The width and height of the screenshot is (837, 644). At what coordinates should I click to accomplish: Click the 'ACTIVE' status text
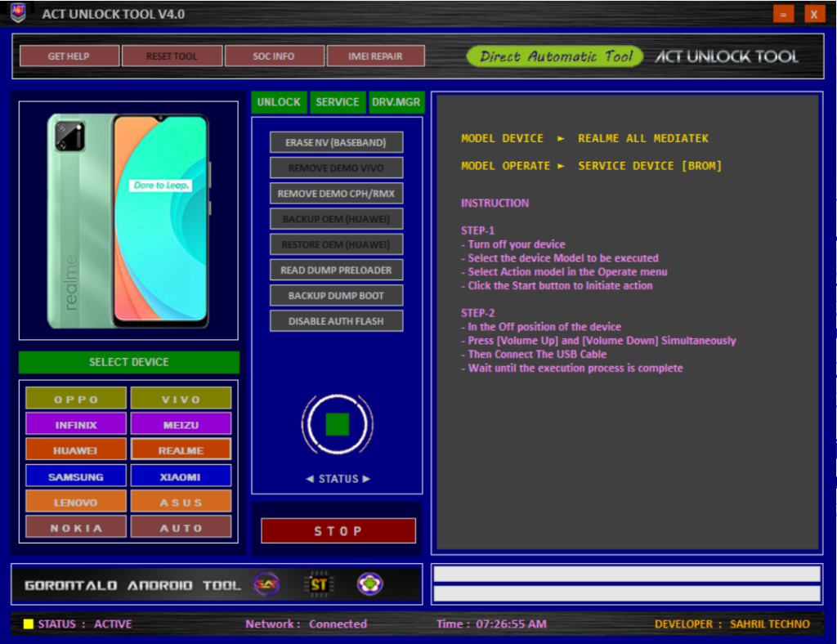tap(113, 624)
